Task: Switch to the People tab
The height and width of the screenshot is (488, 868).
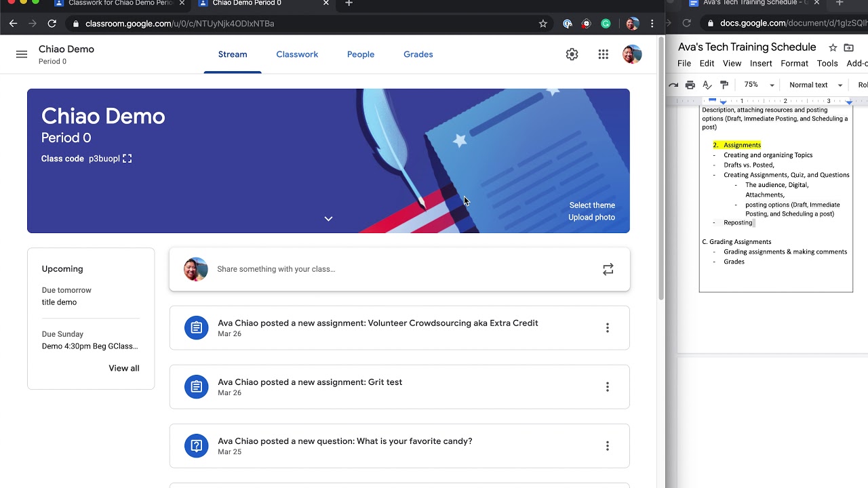Action: tap(361, 54)
